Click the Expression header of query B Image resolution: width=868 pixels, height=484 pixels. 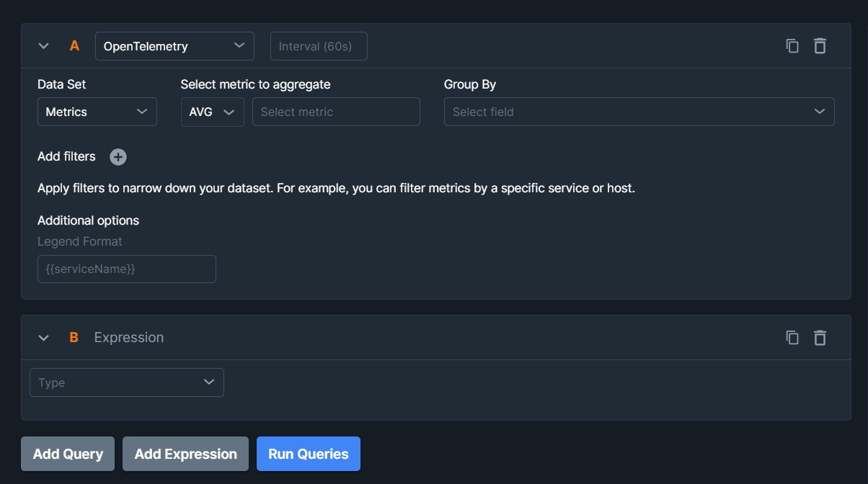[x=129, y=337]
